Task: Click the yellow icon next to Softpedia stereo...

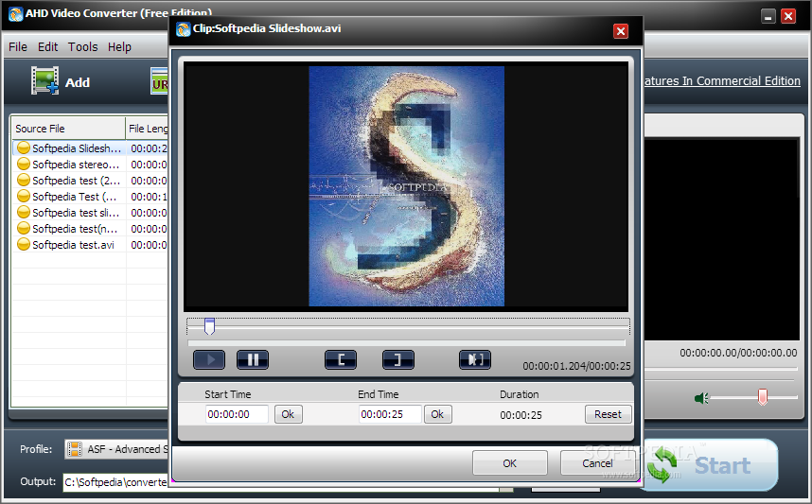Action: (x=24, y=164)
